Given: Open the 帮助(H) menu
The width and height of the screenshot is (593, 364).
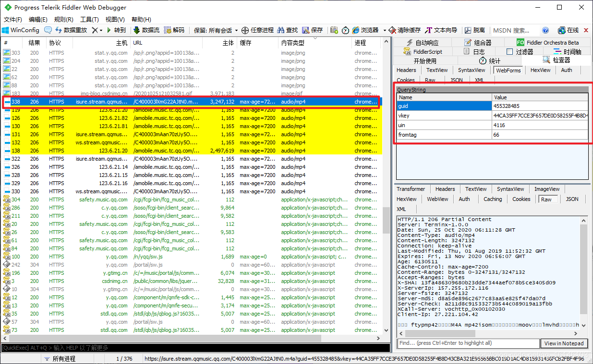Looking at the screenshot, I should pyautogui.click(x=141, y=19).
